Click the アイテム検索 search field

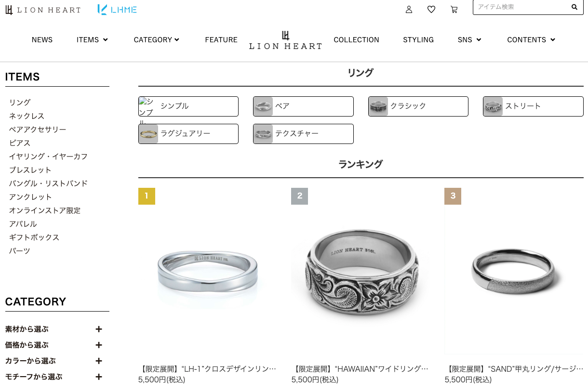click(x=521, y=7)
